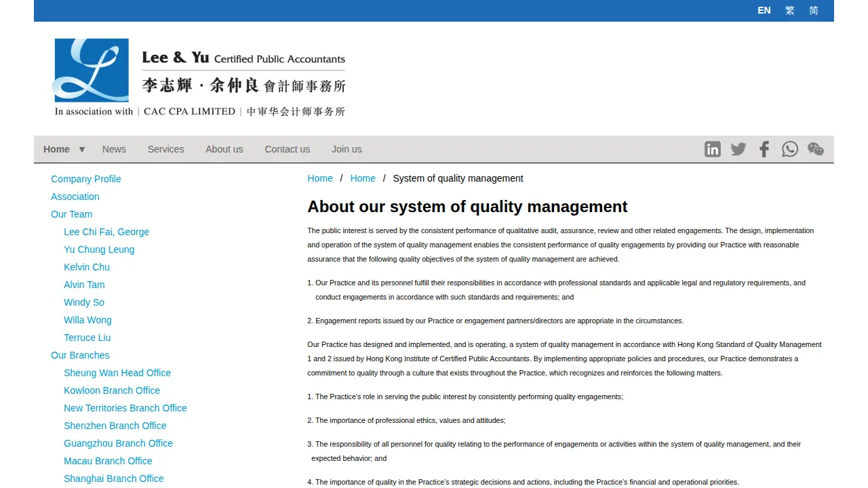Image resolution: width=868 pixels, height=488 pixels.
Task: View Kelvin Chu profile
Action: 87,267
